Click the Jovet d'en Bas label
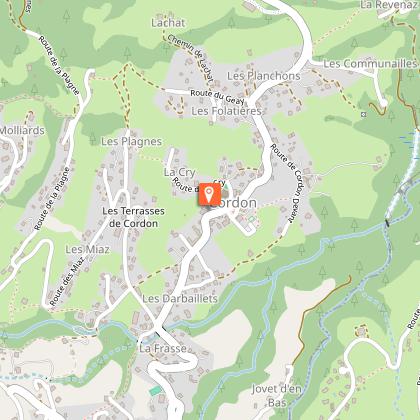This screenshot has width=420, height=420. (276, 396)
